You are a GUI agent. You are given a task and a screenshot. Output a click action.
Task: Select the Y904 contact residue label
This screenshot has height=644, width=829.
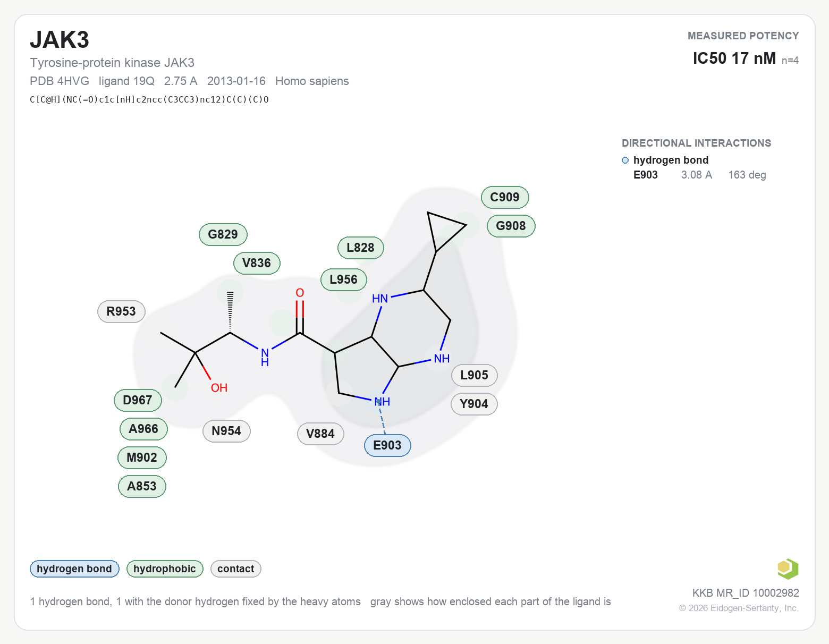474,404
